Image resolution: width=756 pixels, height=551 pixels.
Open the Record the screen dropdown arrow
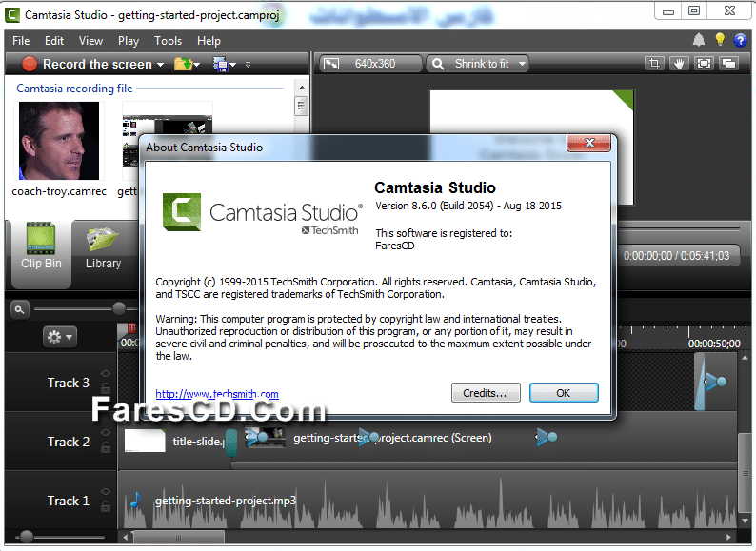pyautogui.click(x=161, y=65)
